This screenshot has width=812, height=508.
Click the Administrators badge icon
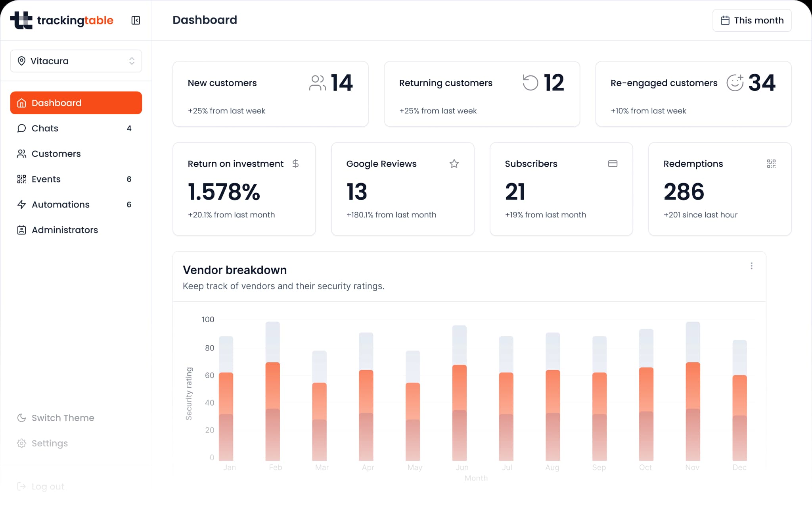pyautogui.click(x=22, y=230)
